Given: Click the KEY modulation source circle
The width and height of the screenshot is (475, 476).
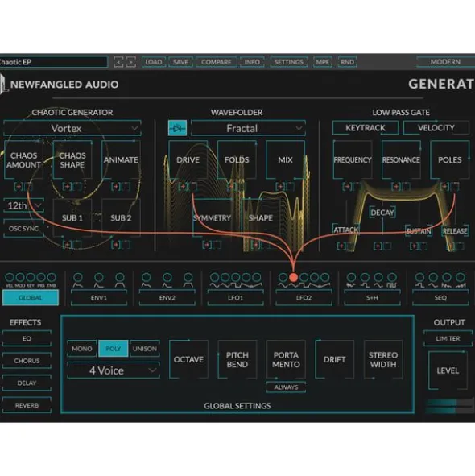Looking at the screenshot, I should 31,277.
